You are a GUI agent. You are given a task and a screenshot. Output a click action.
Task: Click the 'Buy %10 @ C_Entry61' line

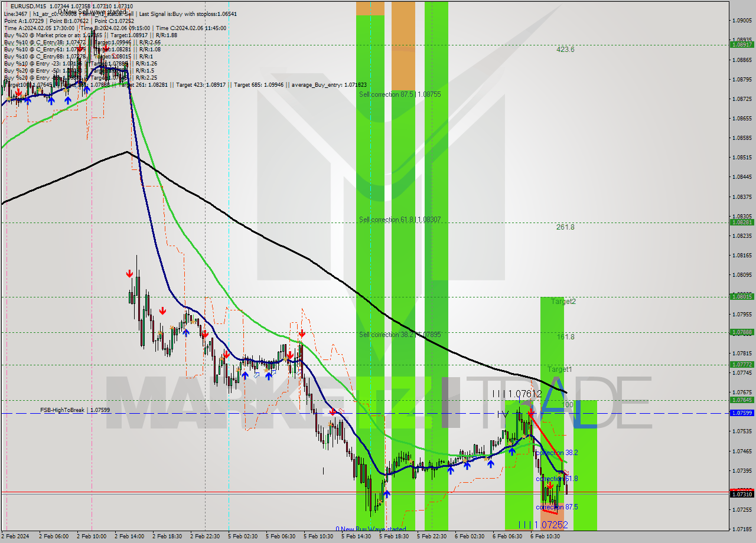pyautogui.click(x=82, y=49)
